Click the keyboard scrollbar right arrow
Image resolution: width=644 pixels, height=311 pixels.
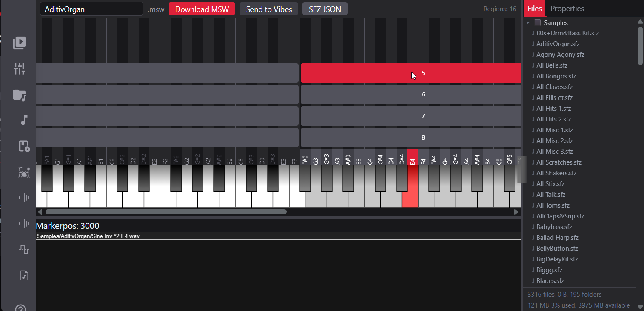[516, 212]
